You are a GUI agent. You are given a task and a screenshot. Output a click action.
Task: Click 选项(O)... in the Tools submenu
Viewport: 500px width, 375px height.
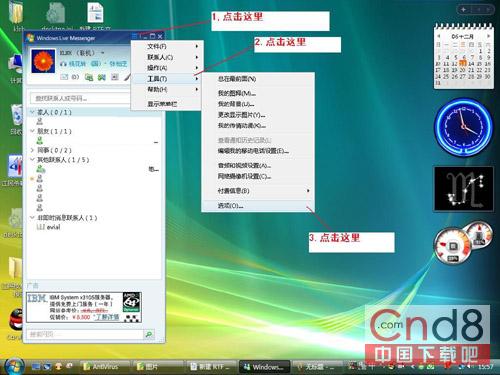point(258,206)
